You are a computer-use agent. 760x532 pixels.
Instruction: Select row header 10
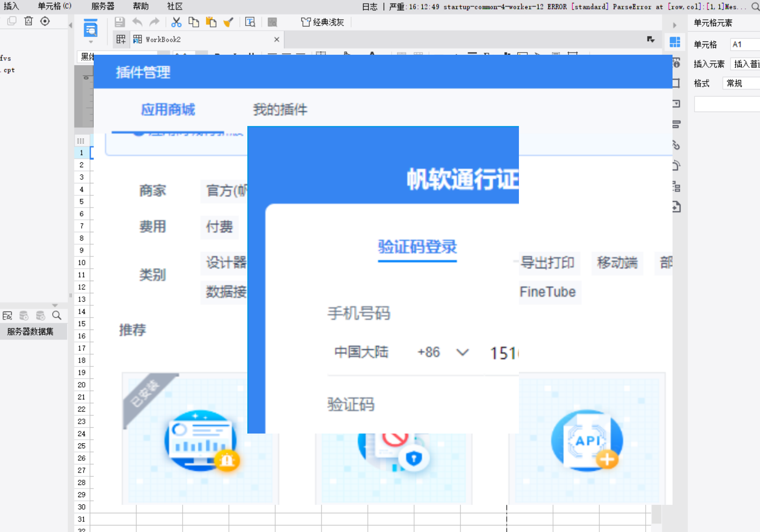point(82,263)
